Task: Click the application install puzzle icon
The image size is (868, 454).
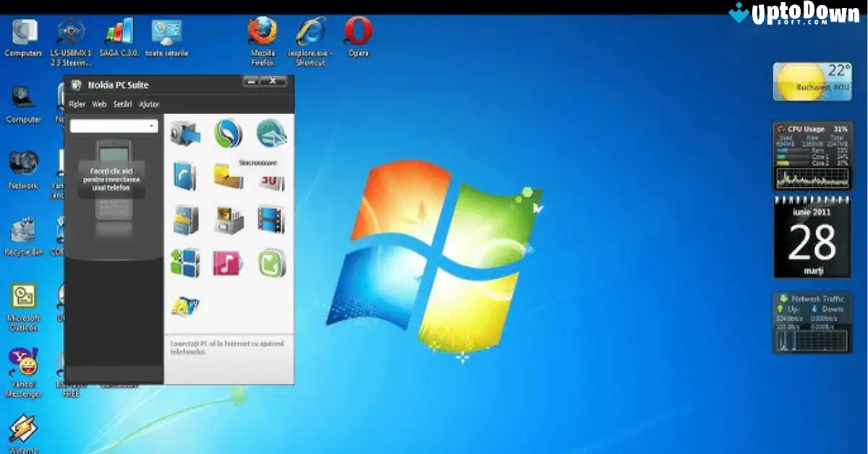Action: [184, 264]
